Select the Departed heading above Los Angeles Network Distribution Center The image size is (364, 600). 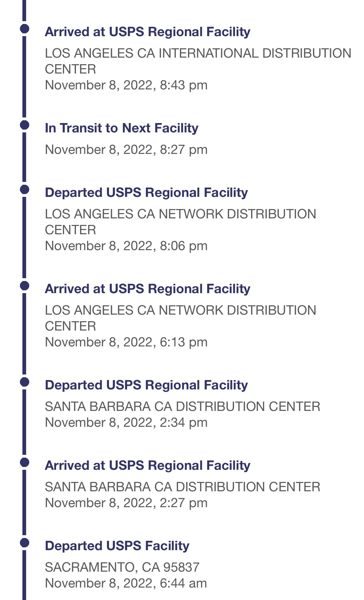[146, 193]
